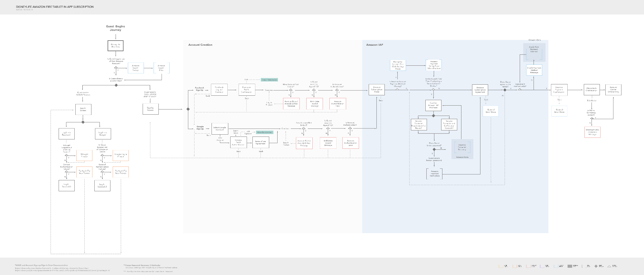Click the Sign Up Screen box
644x275 pixels.
150,109
